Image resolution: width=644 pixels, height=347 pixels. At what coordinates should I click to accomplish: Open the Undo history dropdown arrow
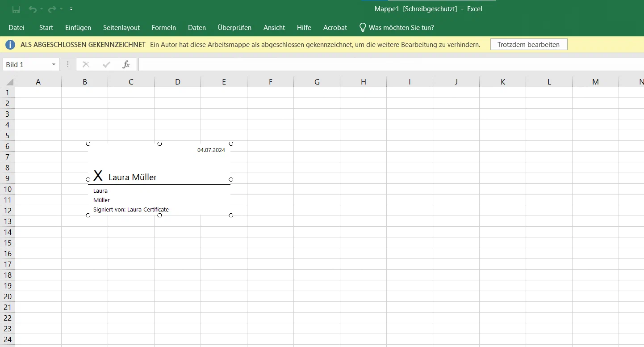point(42,9)
